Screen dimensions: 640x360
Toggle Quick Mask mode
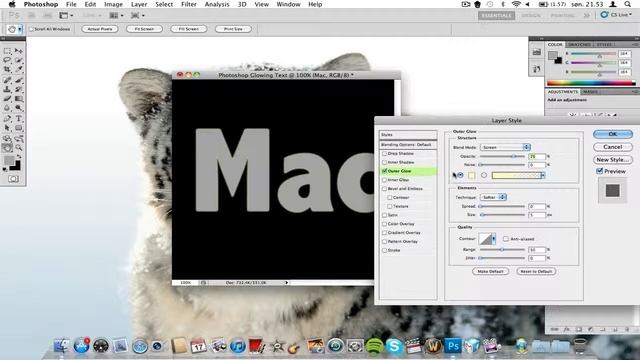coord(13,179)
